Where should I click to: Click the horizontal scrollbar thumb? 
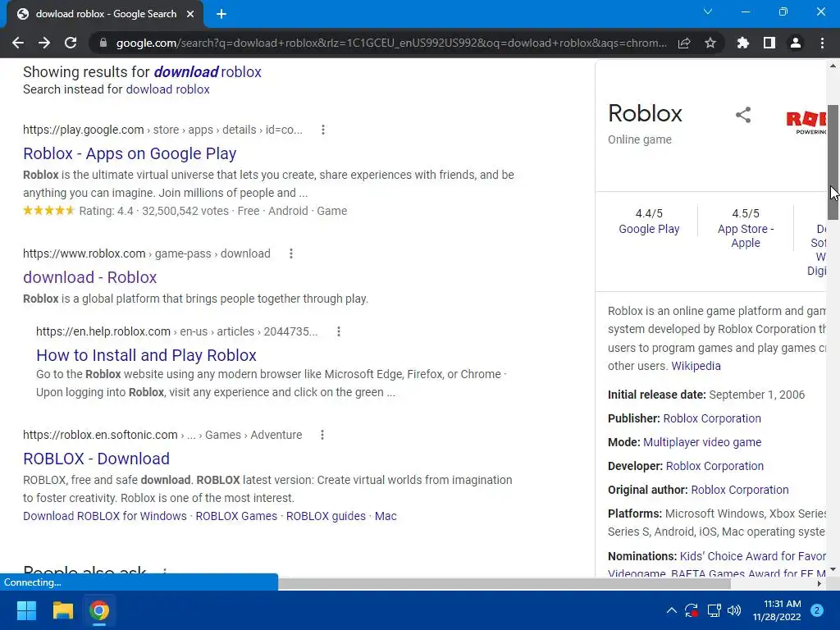pyautogui.click(x=504, y=583)
